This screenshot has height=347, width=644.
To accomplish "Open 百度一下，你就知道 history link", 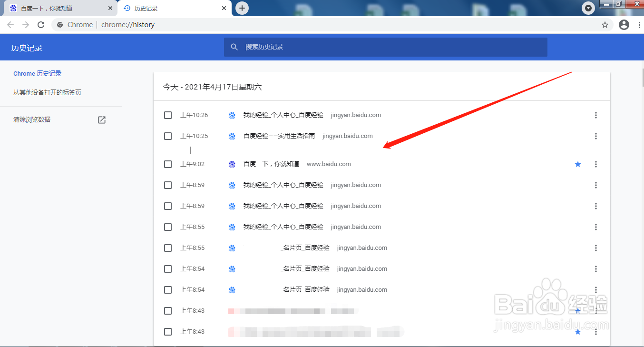I will [271, 164].
